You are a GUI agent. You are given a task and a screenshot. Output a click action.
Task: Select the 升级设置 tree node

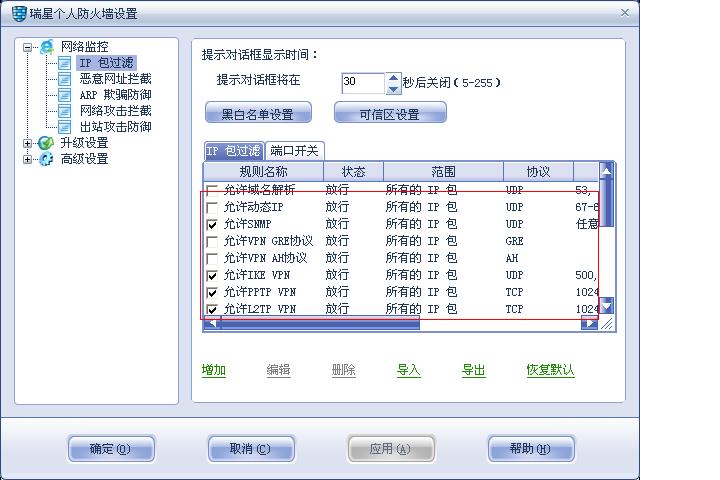(84, 143)
